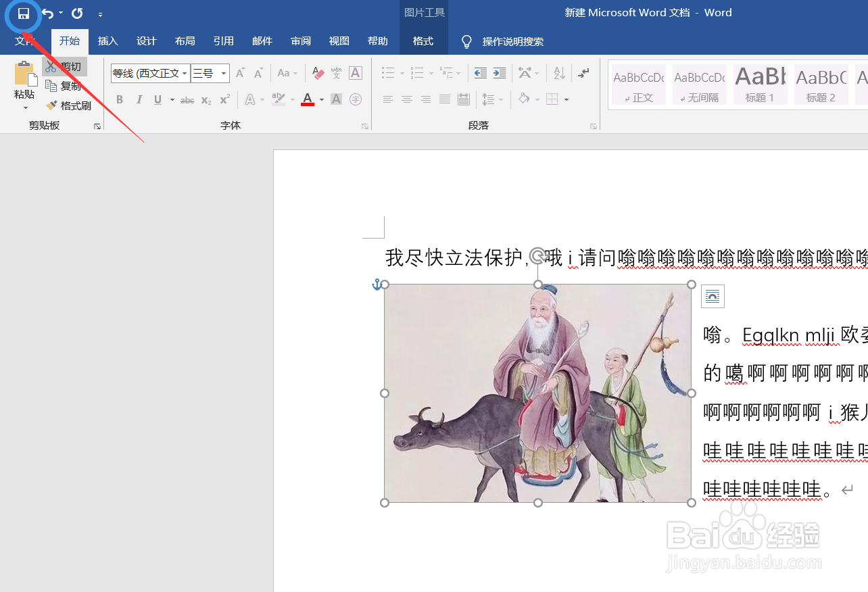Screen dimensions: 868x592
Task: Click the Save icon in Quick Access Toolbar
Action: pos(24,14)
